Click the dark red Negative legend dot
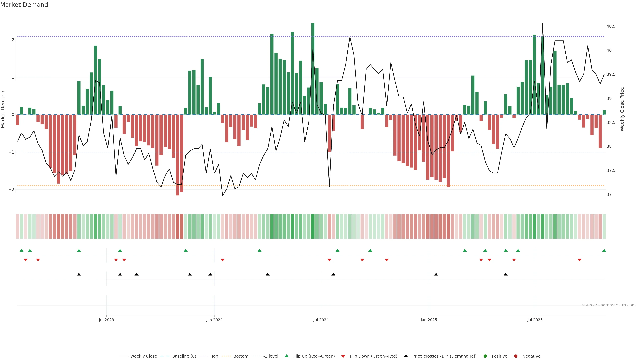This screenshot has height=362, width=644. (x=516, y=356)
